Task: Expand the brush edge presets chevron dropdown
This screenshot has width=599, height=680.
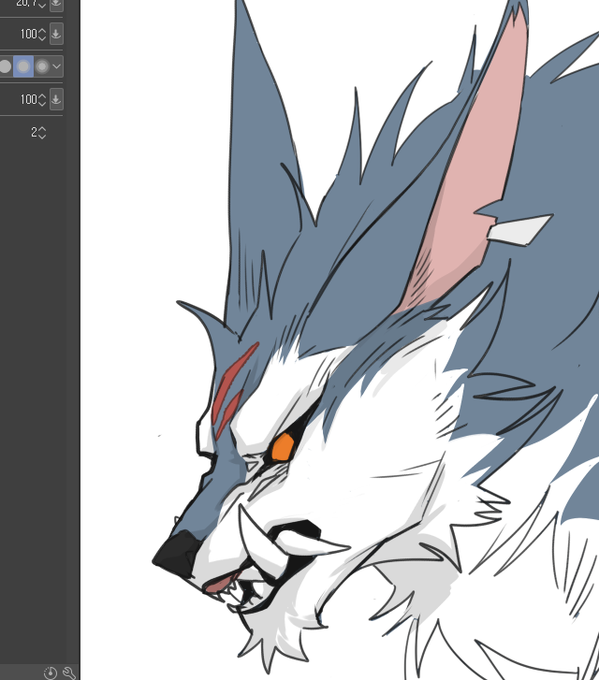Action: click(57, 66)
